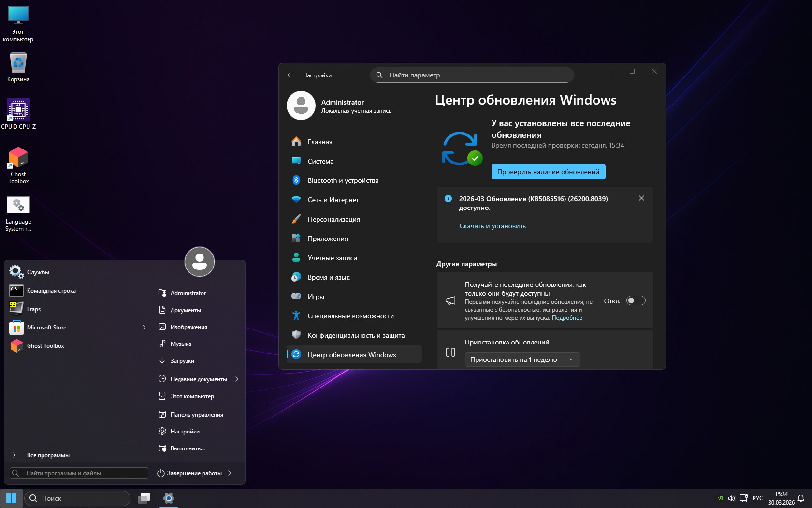Open Панель управления in start menu
The height and width of the screenshot is (508, 812).
pos(197,415)
